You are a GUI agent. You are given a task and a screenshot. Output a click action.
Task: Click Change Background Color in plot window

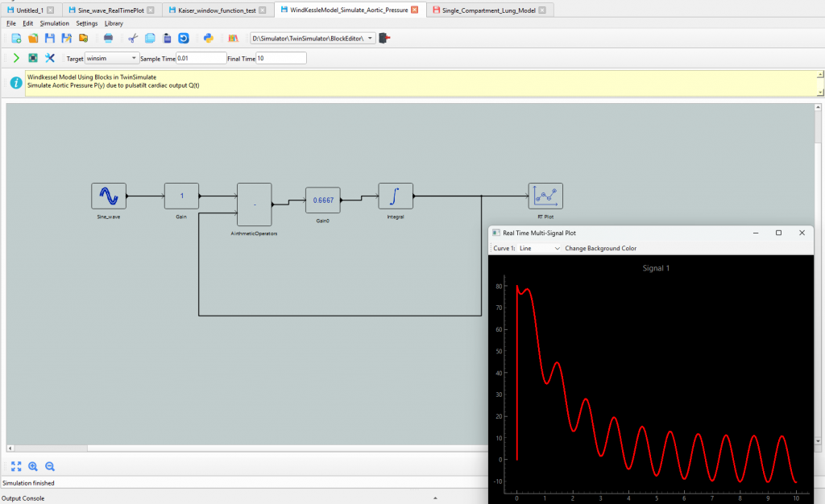click(600, 248)
